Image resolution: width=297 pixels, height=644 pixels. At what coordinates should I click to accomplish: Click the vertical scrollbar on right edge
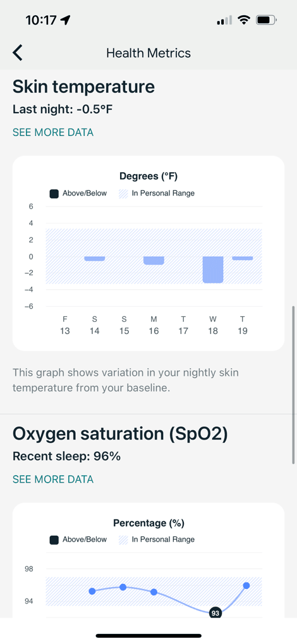[293, 385]
